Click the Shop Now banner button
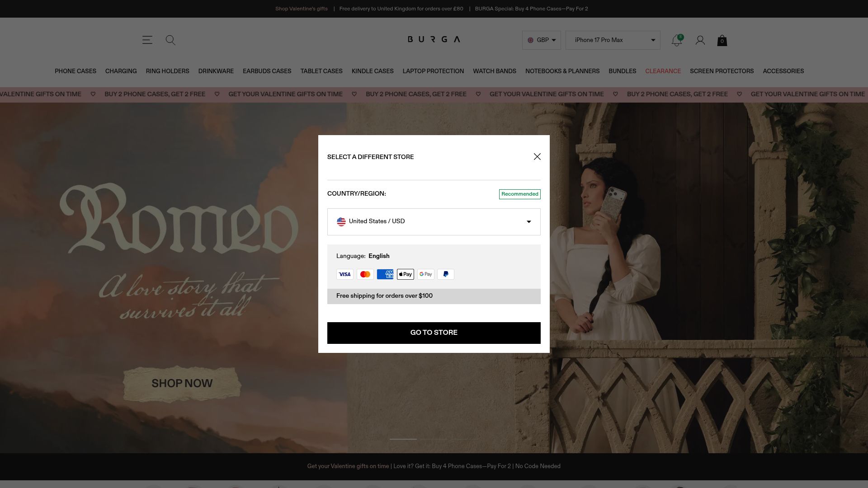The width and height of the screenshot is (868, 488). tap(182, 384)
